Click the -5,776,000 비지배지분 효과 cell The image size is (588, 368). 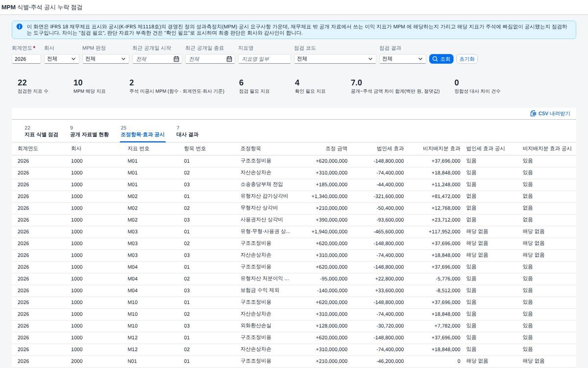point(448,279)
